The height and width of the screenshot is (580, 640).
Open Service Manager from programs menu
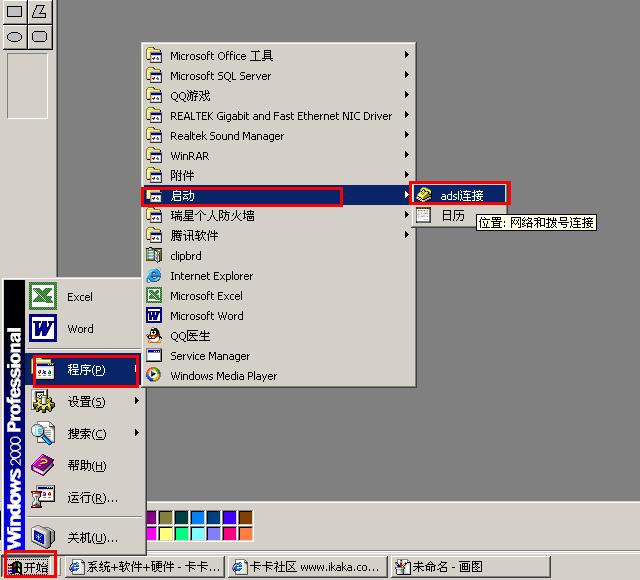click(278, 356)
